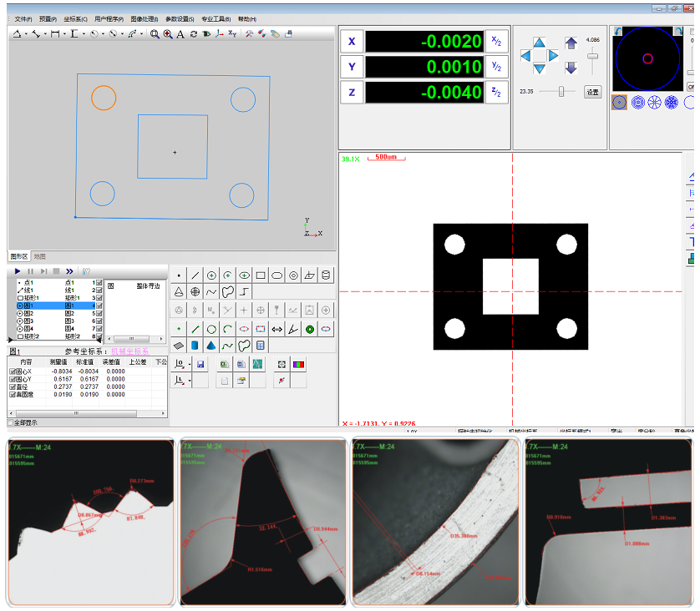This screenshot has width=700, height=611.
Task: Open the L0 coordinate origin dropdown
Action: [190, 365]
